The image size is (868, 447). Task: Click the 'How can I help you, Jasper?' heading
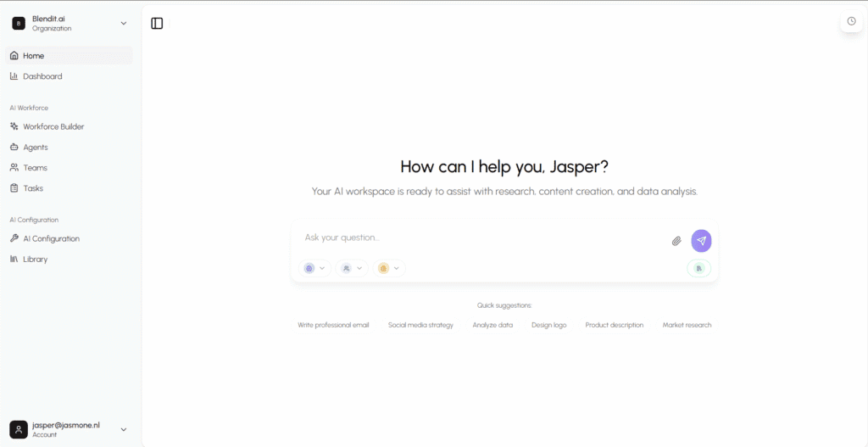[504, 167]
